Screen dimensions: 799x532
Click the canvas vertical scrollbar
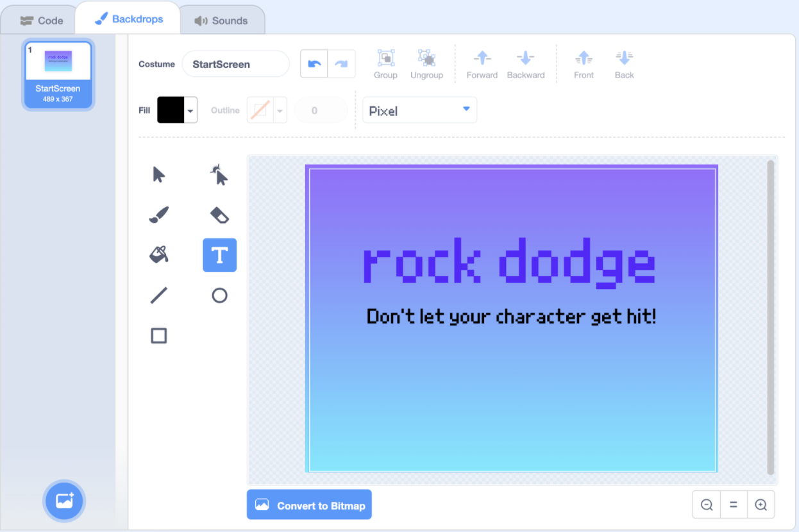(771, 317)
